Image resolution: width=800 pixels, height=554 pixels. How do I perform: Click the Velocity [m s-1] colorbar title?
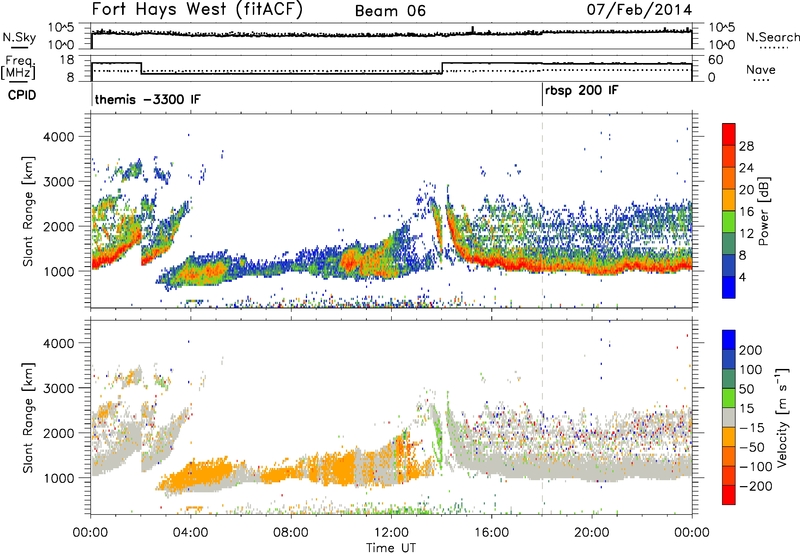click(x=782, y=417)
